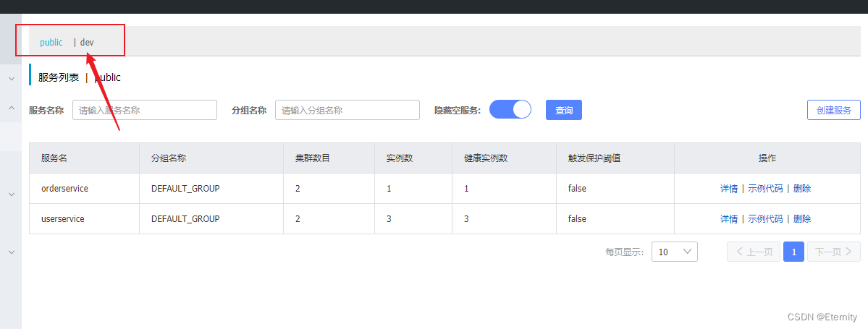
Task: Click the 操作 column header
Action: tap(767, 158)
